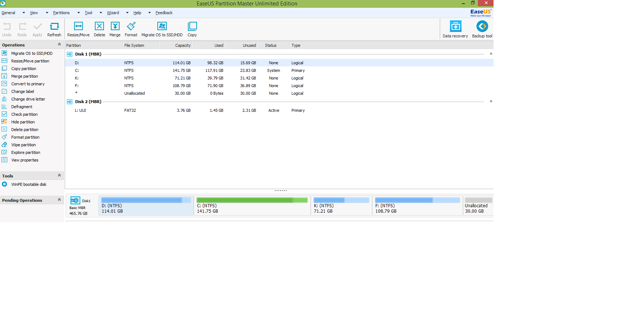This screenshot has width=644, height=331.
Task: Select the K: partition row
Action: pyautogui.click(x=279, y=78)
